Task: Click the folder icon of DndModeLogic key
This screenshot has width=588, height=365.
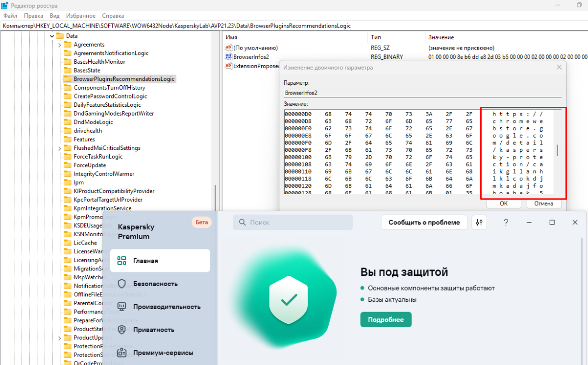Action: point(67,122)
